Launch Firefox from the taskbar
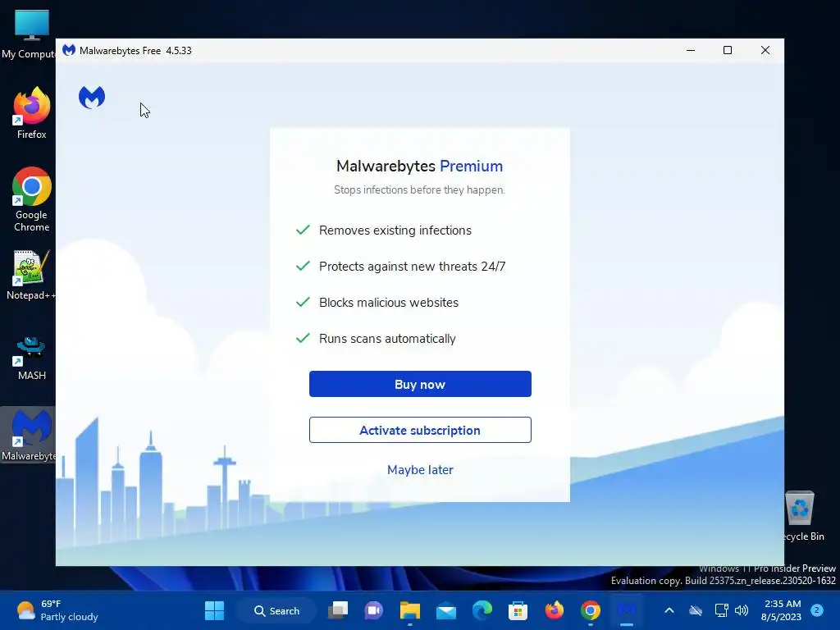Viewport: 840px width, 630px height. click(x=555, y=610)
